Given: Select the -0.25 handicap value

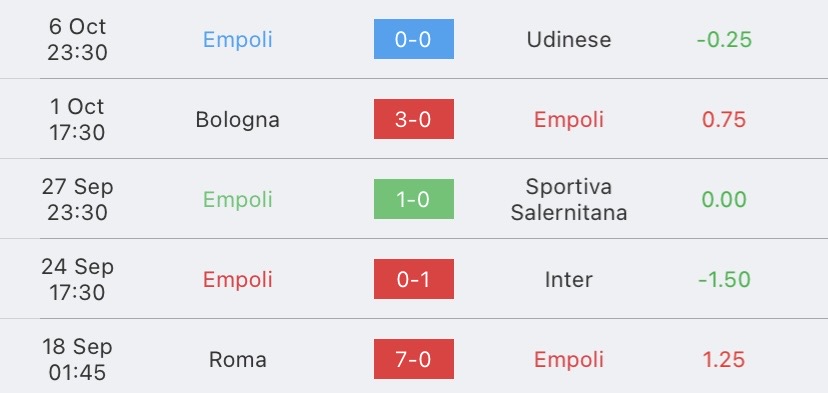Looking at the screenshot, I should (x=724, y=40).
